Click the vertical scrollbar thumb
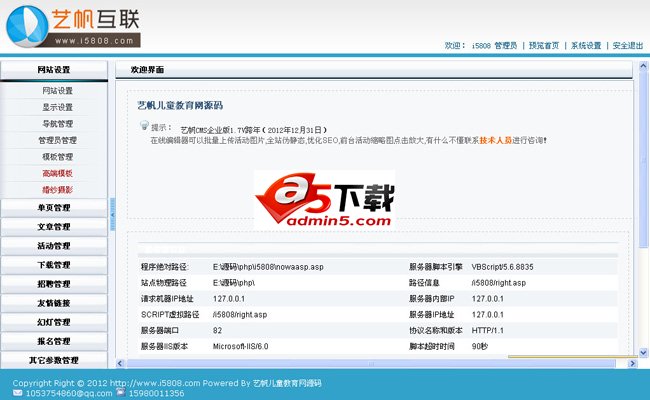Screen dimensions: 650x400 pos(643,160)
